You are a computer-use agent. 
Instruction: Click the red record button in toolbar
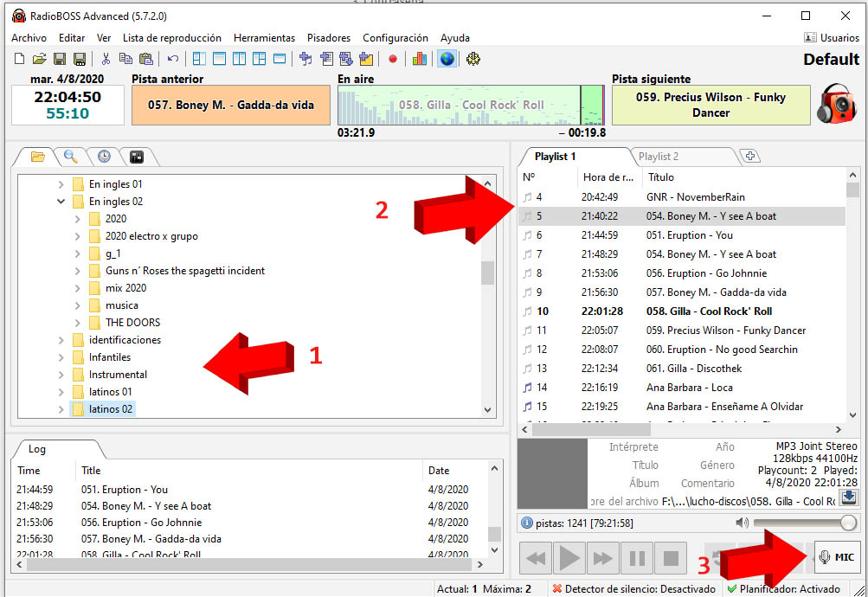[392, 59]
